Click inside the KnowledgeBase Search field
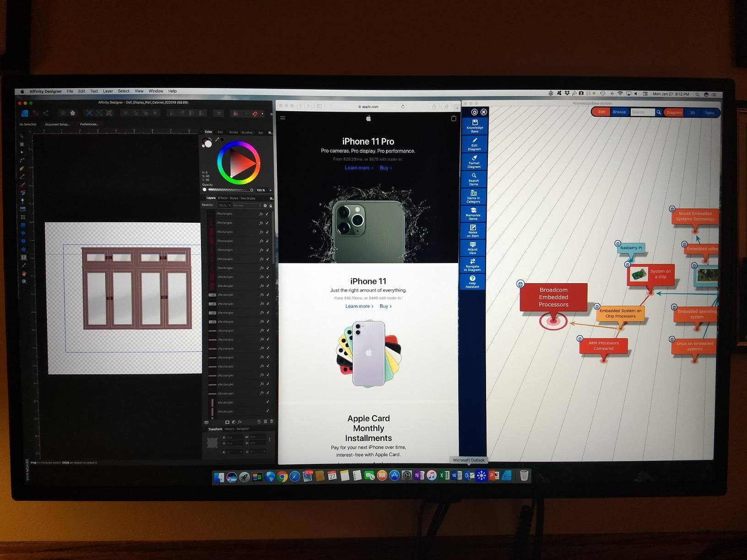747x560 pixels. [x=642, y=112]
